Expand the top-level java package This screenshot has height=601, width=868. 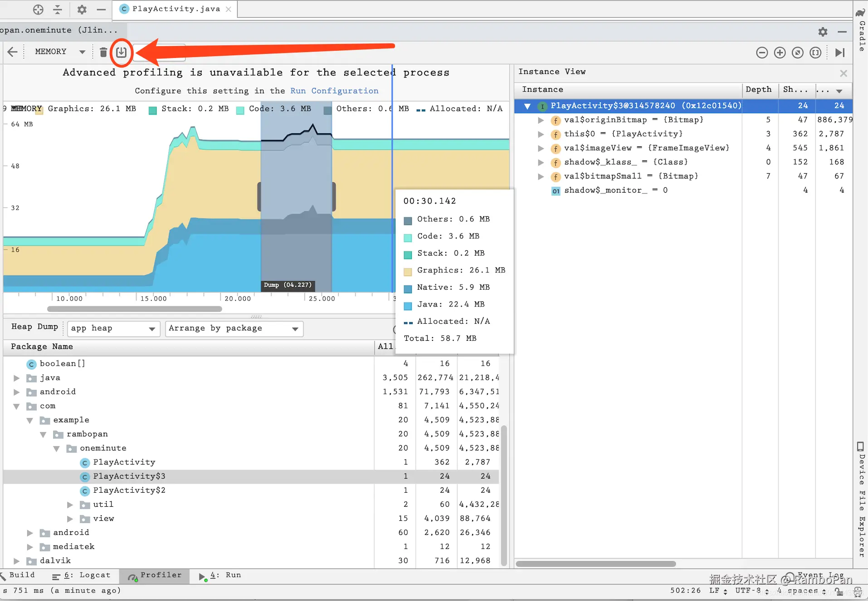pyautogui.click(x=17, y=378)
